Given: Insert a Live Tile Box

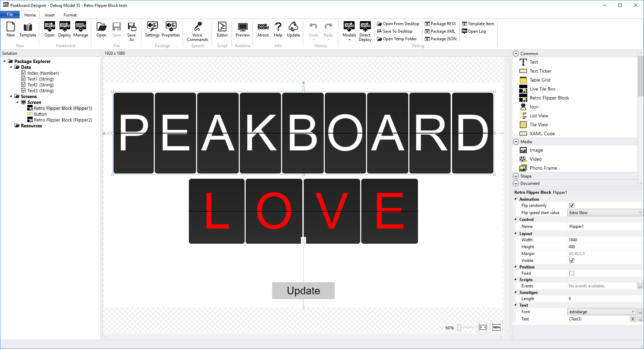Looking at the screenshot, I should pyautogui.click(x=543, y=89).
